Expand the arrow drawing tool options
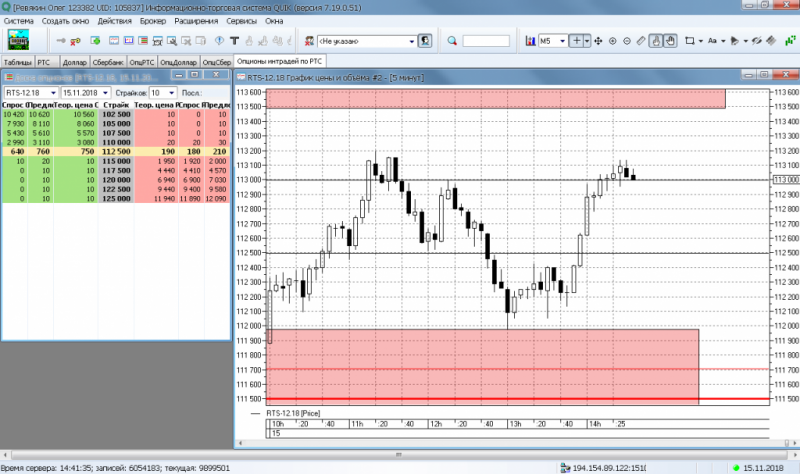This screenshot has width=800, height=474. 746,41
